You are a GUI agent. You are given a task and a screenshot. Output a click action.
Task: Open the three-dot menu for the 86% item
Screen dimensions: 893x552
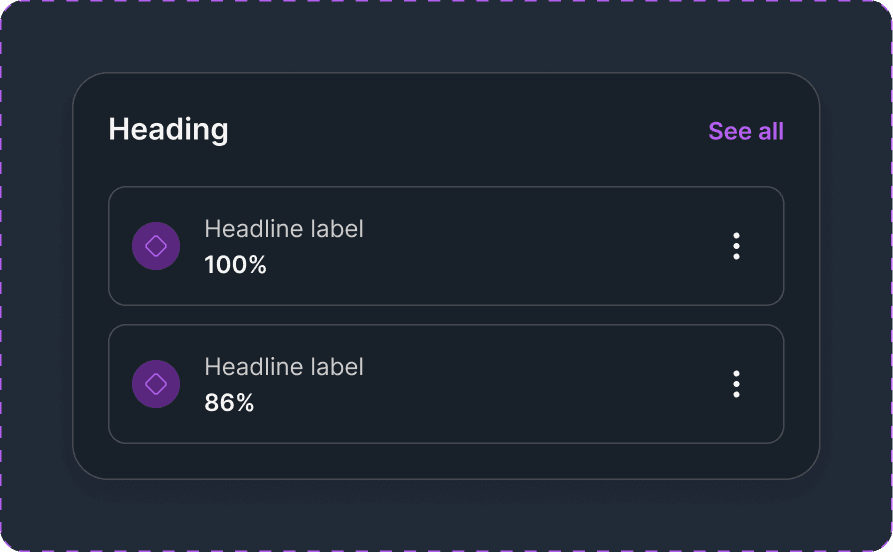[736, 384]
